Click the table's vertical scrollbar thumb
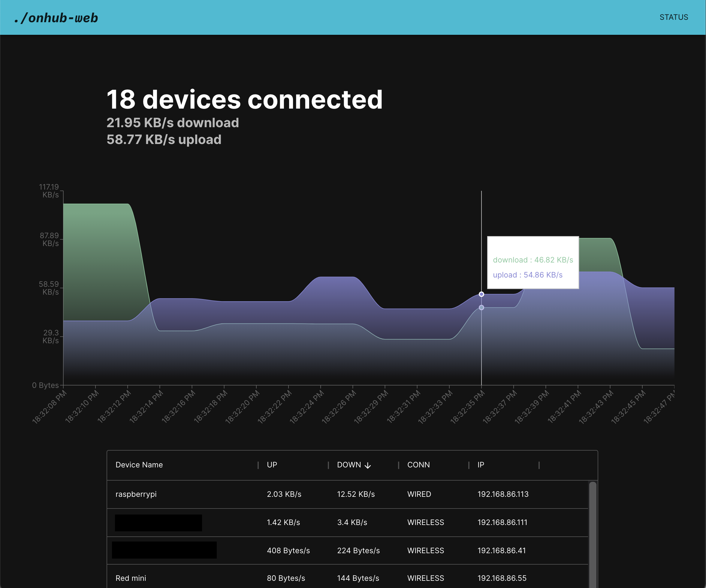Screen dimensions: 706x588 pyautogui.click(x=593, y=535)
